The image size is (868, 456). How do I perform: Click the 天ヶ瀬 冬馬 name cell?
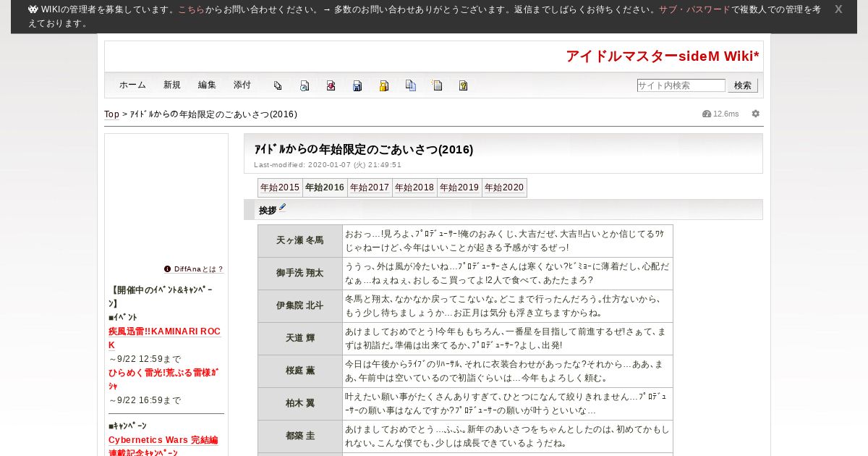[300, 241]
